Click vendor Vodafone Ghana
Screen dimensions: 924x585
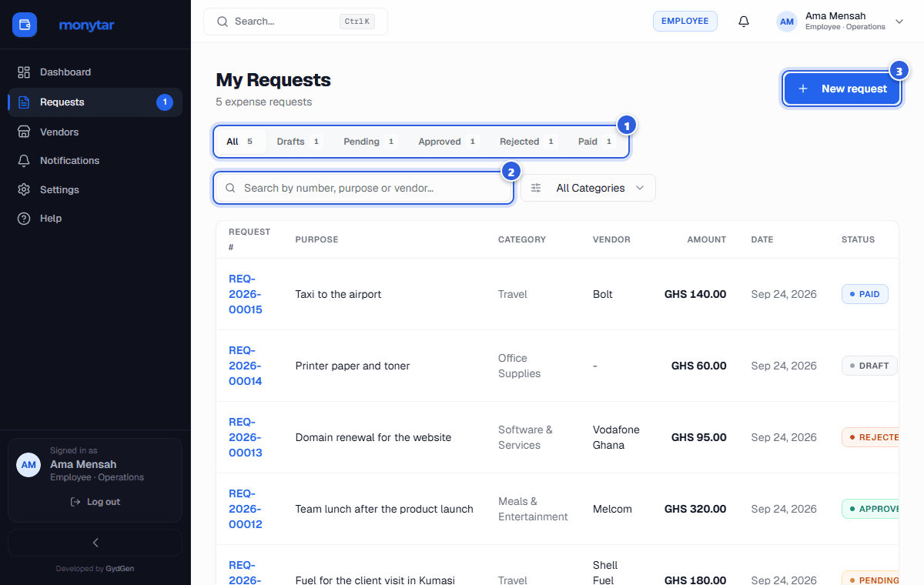coord(616,437)
